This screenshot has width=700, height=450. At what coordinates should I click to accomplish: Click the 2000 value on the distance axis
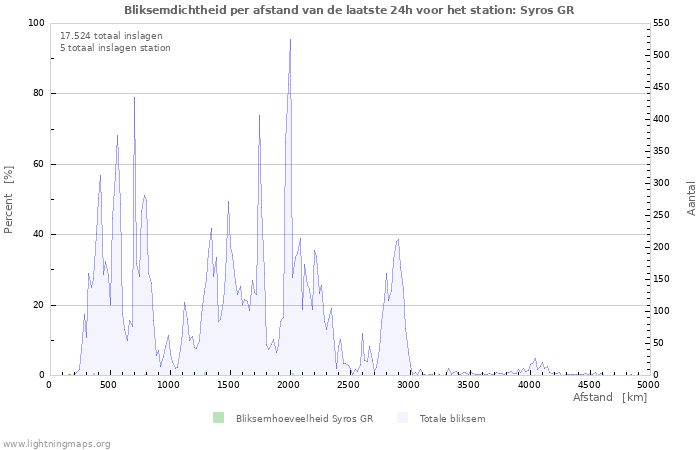pyautogui.click(x=288, y=385)
